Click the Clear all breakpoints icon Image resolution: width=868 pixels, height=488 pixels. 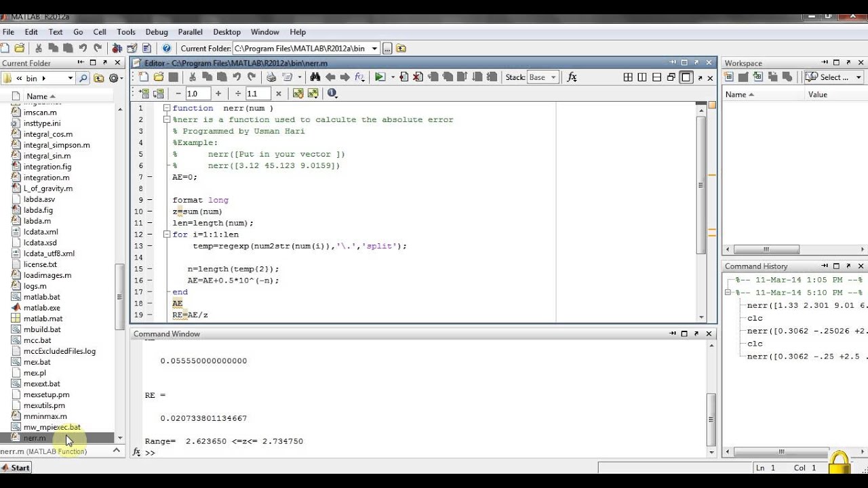tap(418, 77)
